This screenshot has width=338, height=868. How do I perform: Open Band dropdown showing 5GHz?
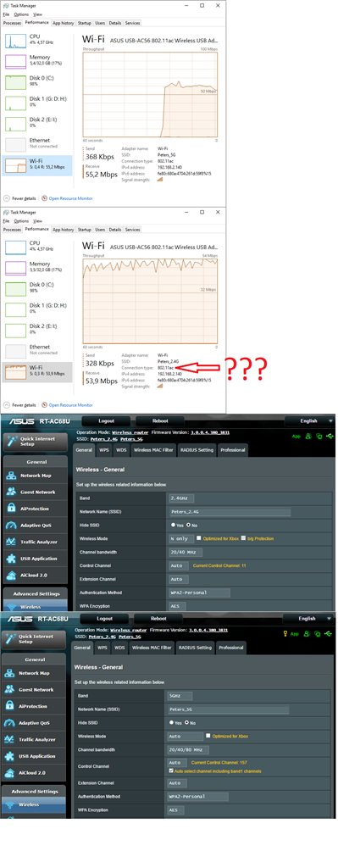coord(180,696)
